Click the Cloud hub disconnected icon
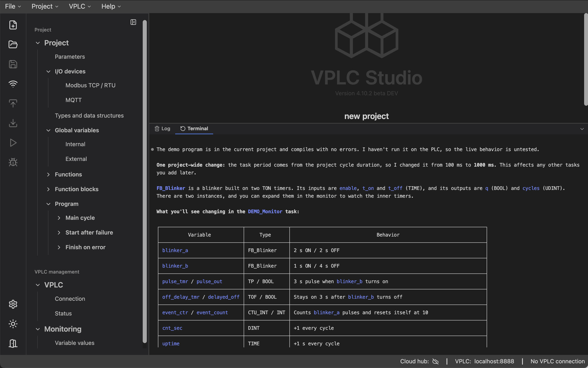The width and height of the screenshot is (588, 368). tap(435, 361)
